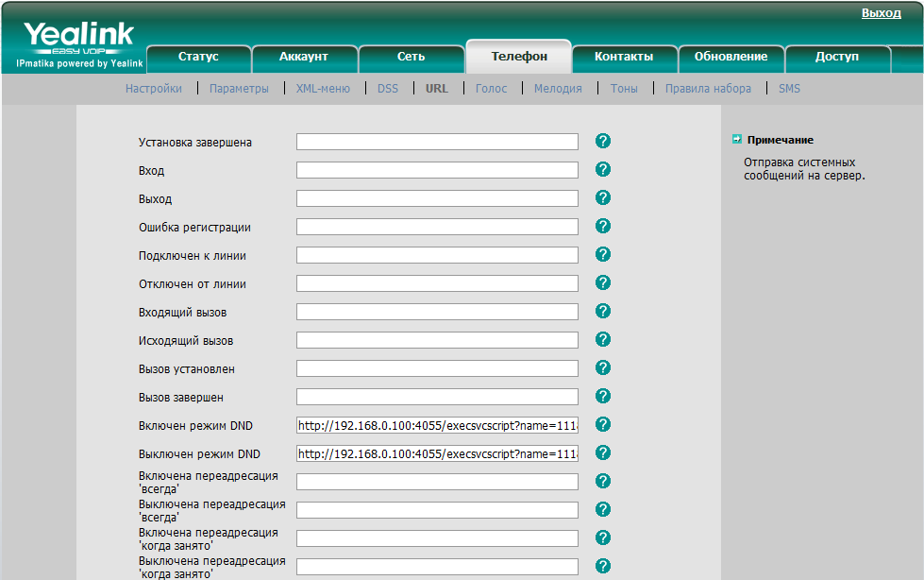Viewport: 924px width, 580px height.
Task: Focus Выключена переадресация 'всегда' input field
Action: point(437,510)
